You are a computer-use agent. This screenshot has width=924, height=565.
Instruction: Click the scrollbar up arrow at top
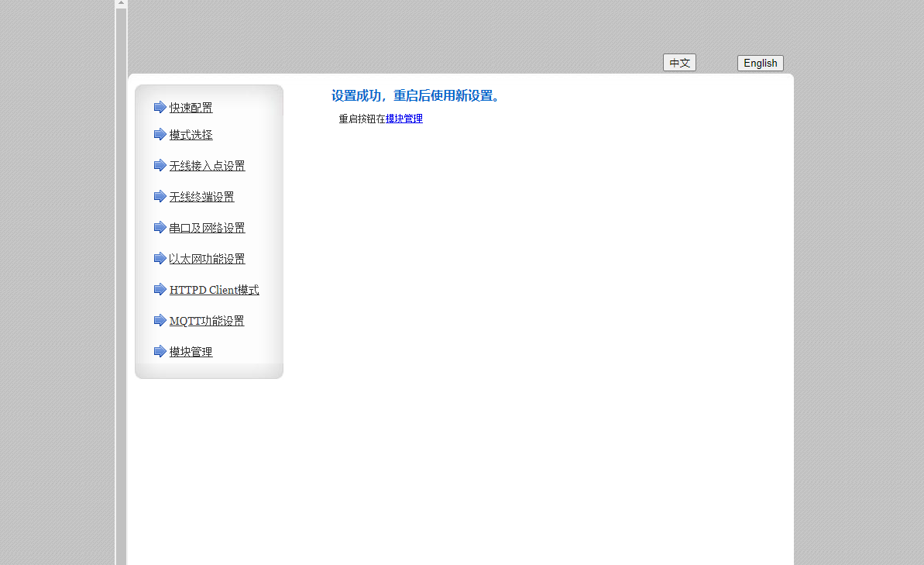tap(121, 4)
